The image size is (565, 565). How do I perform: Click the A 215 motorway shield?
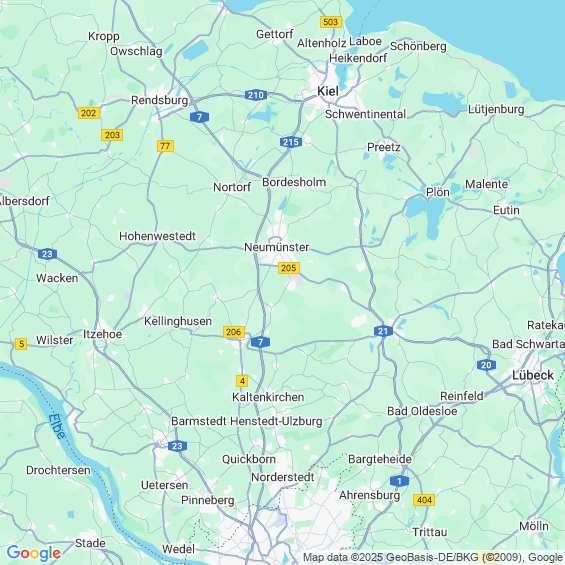pos(291,142)
